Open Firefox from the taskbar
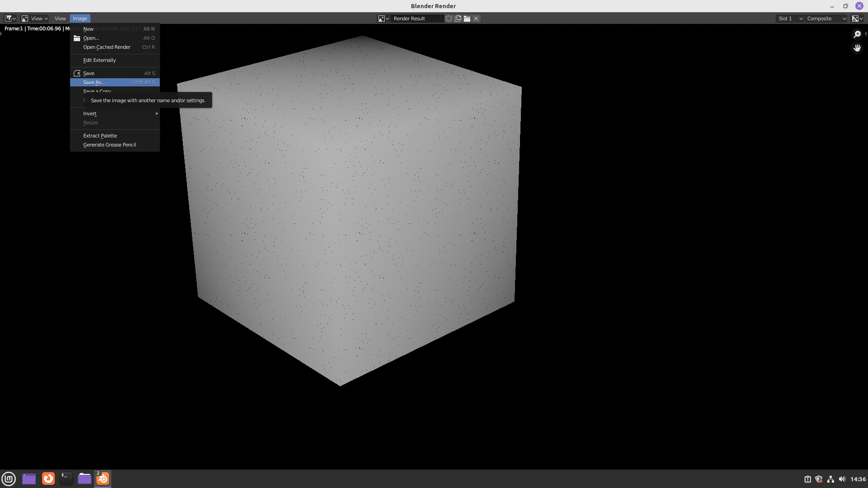The width and height of the screenshot is (868, 488). [x=48, y=479]
